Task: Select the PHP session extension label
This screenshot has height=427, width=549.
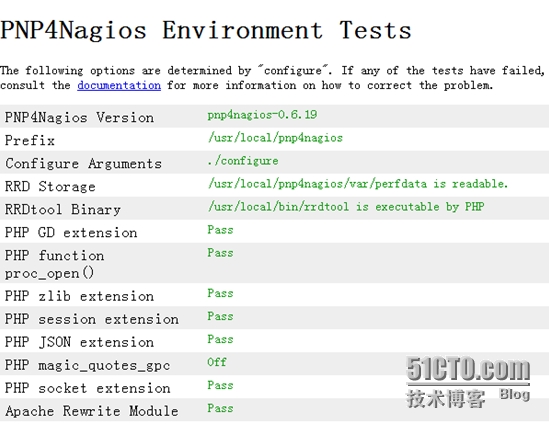Action: pos(92,319)
